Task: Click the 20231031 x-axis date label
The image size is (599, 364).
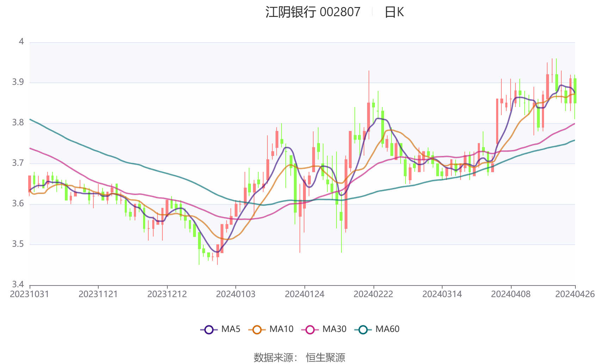Action: [x=30, y=294]
